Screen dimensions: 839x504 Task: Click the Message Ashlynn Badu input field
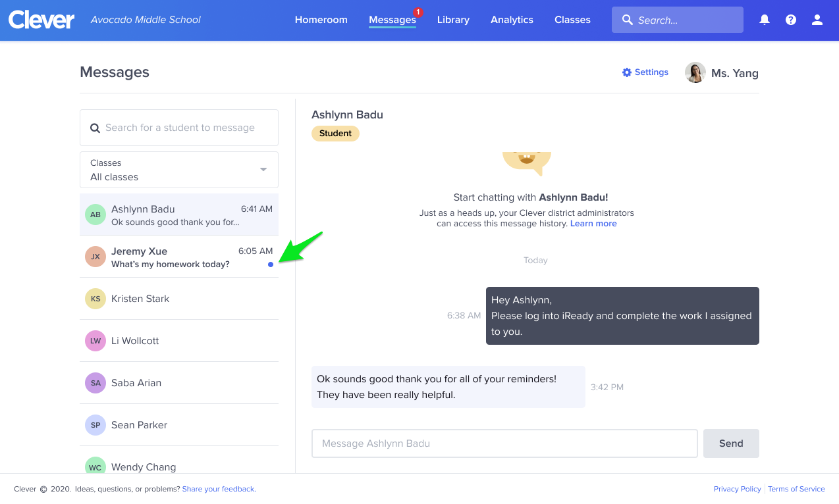[504, 443]
